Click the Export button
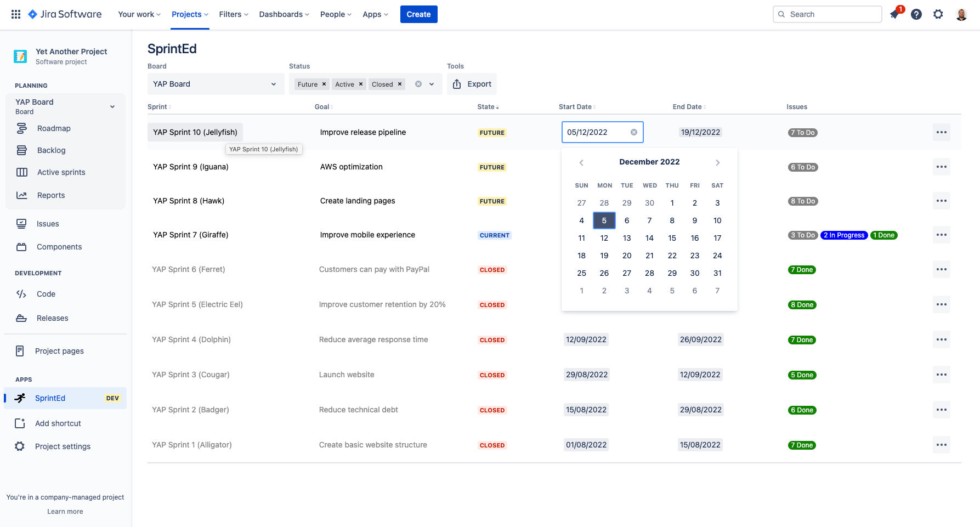Screen dimensions: 980x527 click(472, 84)
